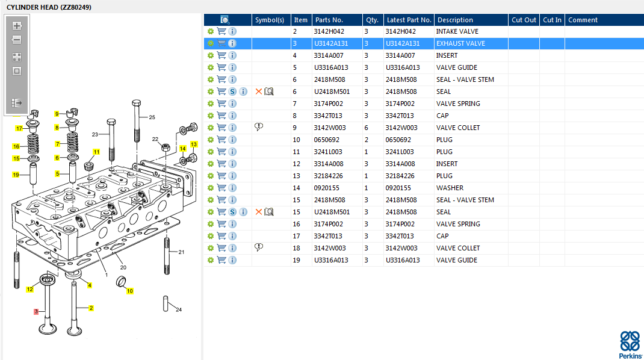Open info for part U3316A013 VALVE GUIDE item 5
This screenshot has width=644, height=360.
click(232, 67)
